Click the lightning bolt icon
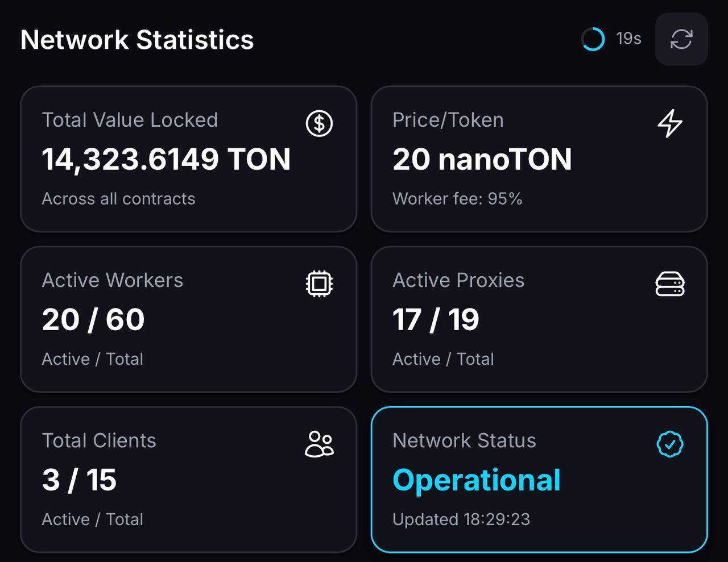 (x=670, y=123)
